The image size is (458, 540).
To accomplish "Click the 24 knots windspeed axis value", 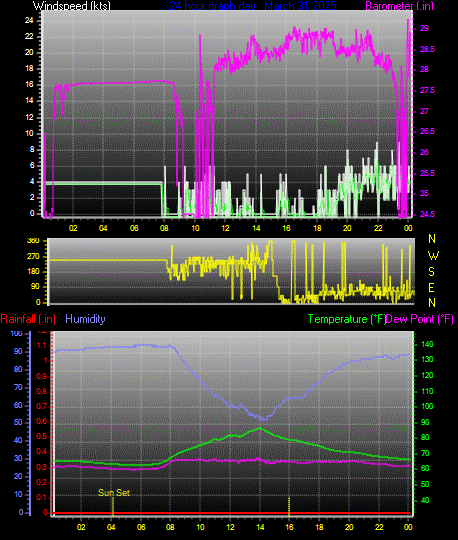I will (29, 20).
